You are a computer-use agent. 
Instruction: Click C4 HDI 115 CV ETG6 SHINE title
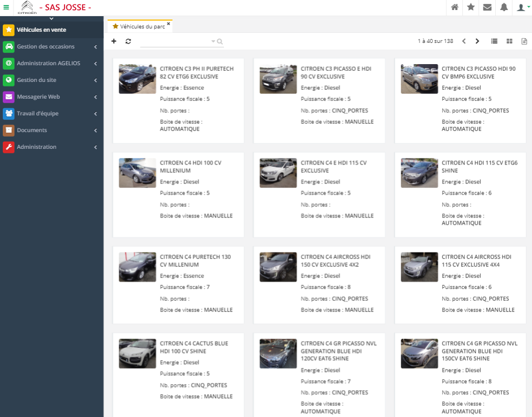[x=480, y=167]
